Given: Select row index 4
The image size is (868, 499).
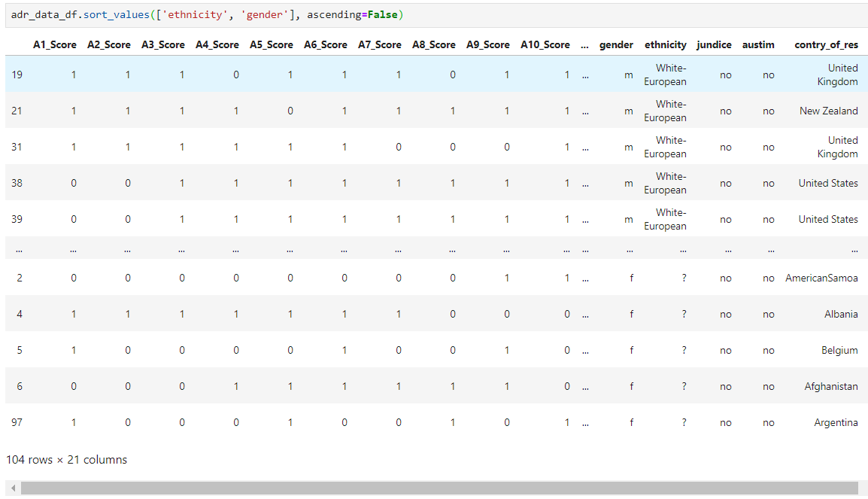Looking at the screenshot, I should coord(20,314).
